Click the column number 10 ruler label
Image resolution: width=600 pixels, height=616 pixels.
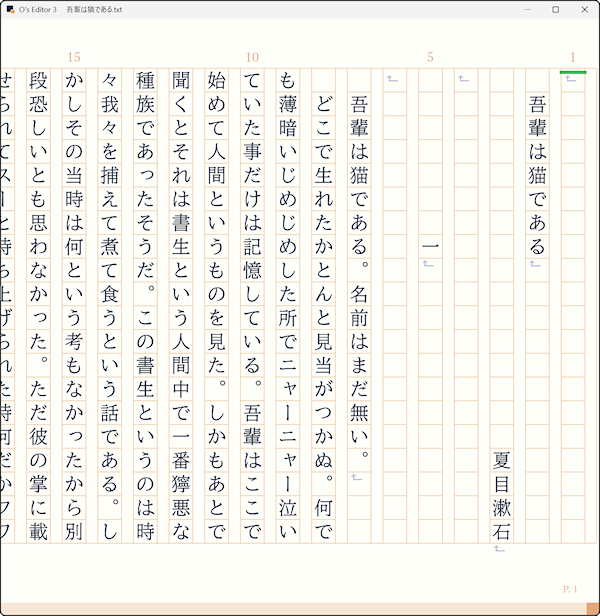pyautogui.click(x=252, y=58)
